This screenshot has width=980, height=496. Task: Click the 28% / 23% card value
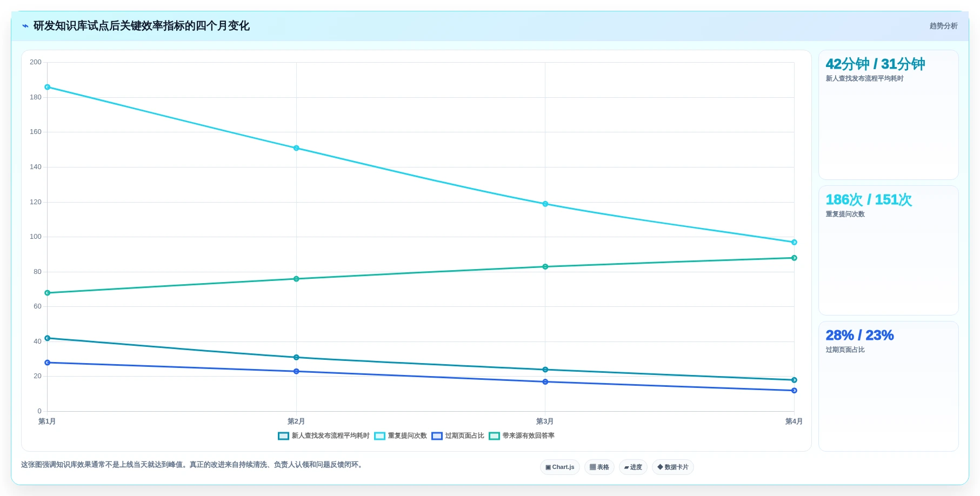(x=859, y=336)
